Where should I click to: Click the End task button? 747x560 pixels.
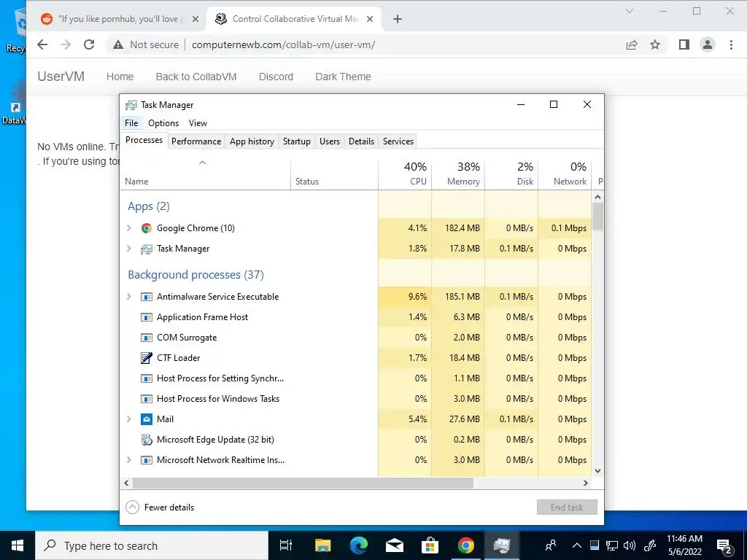[x=566, y=507]
